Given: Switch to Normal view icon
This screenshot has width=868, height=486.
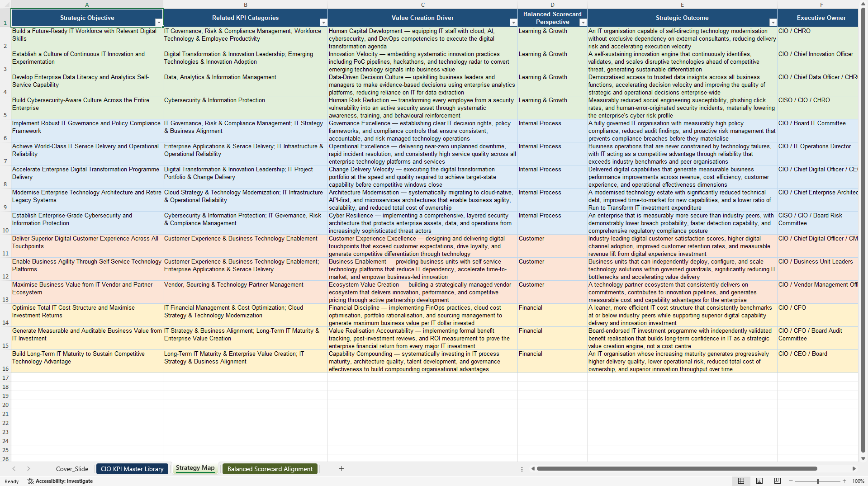Looking at the screenshot, I should click(x=741, y=481).
